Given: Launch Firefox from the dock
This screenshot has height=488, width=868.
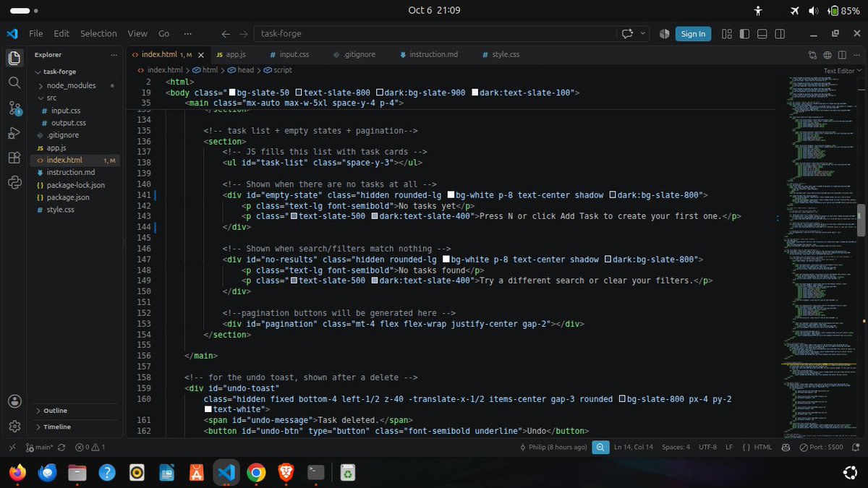Looking at the screenshot, I should tap(17, 473).
